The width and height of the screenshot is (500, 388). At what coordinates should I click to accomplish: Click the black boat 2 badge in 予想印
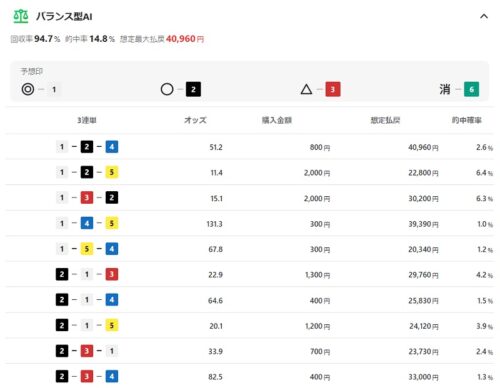193,89
